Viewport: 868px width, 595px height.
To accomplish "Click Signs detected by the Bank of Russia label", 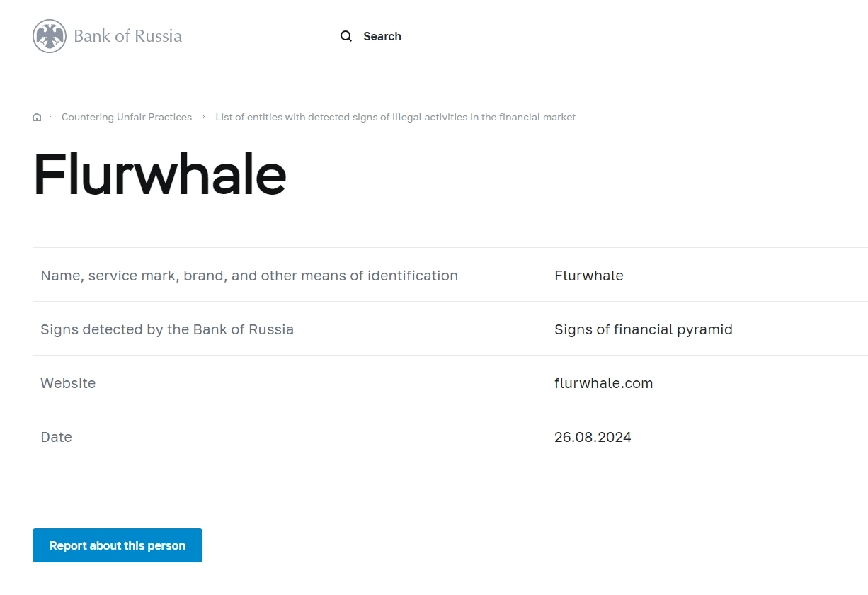I will coord(167,329).
